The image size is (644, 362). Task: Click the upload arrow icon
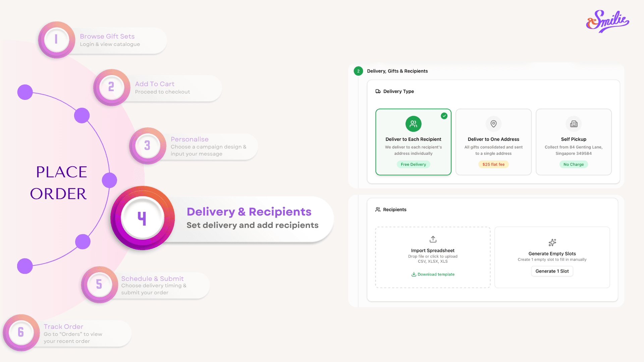click(433, 239)
